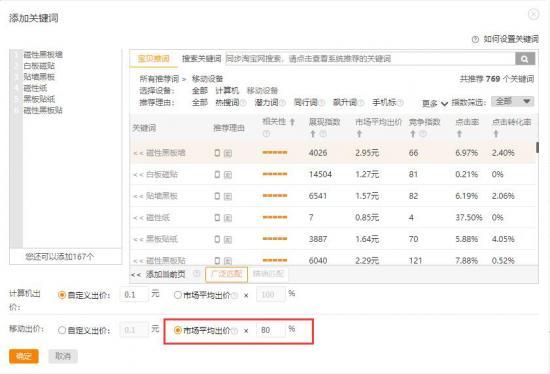Click help icon beside 如何设置关键词
Image resolution: width=550 pixels, height=374 pixels.
[x=475, y=39]
